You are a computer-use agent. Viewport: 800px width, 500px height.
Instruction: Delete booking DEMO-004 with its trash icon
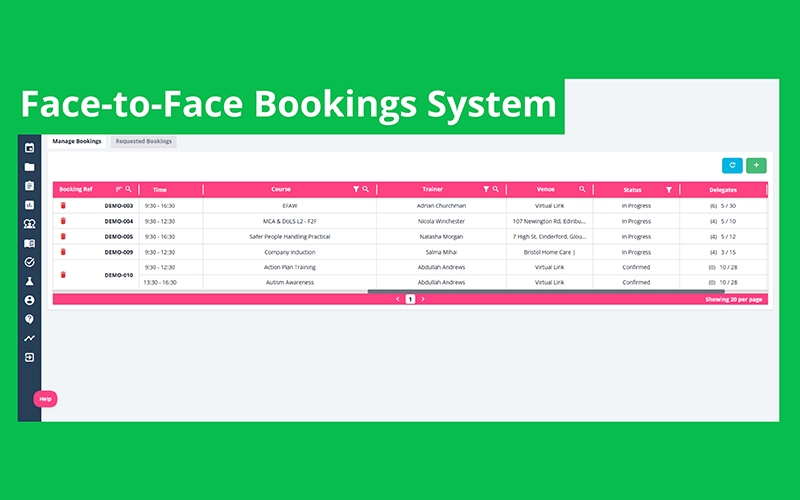[x=63, y=221]
